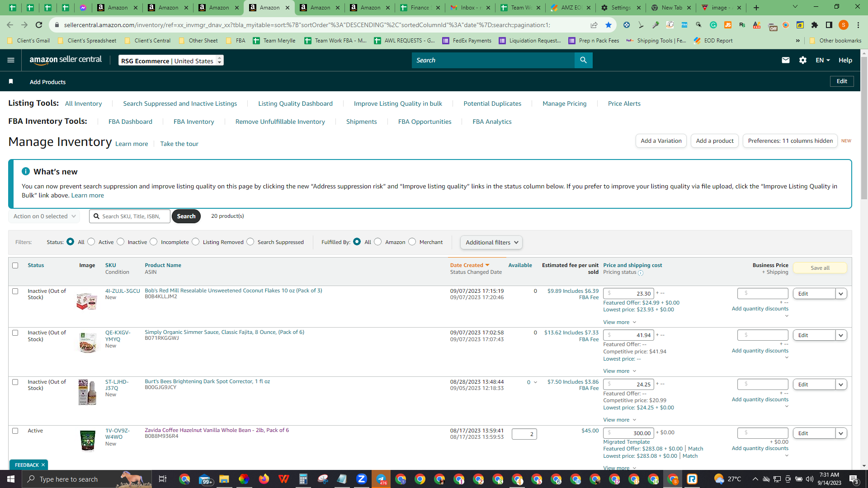
Task: Click the Add a product button
Action: point(715,141)
